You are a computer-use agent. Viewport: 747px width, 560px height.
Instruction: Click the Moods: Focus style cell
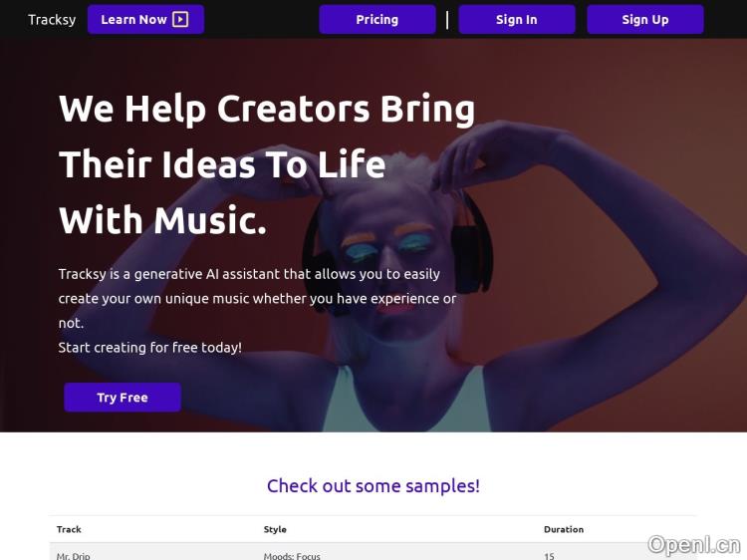click(x=292, y=556)
